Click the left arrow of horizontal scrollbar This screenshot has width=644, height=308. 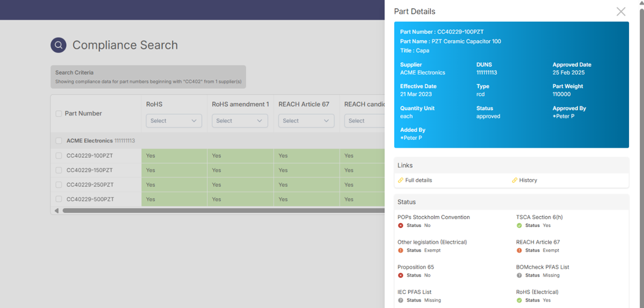tap(57, 211)
